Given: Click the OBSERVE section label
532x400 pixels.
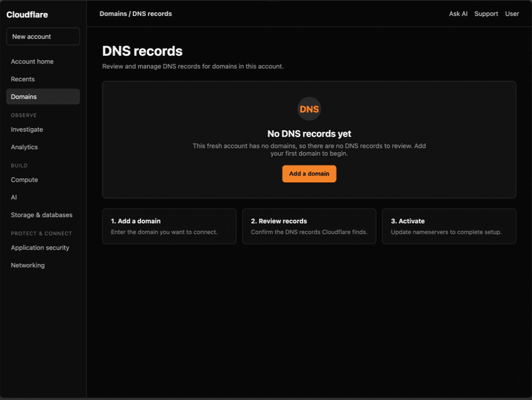Looking at the screenshot, I should pyautogui.click(x=24, y=115).
